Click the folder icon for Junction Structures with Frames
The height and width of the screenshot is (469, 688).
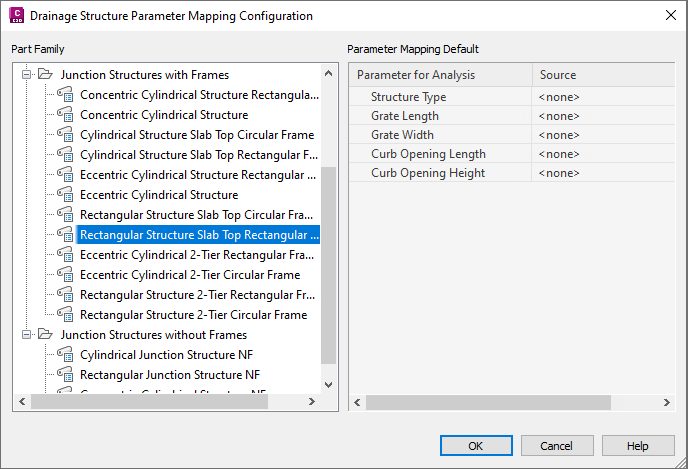pyautogui.click(x=45, y=75)
